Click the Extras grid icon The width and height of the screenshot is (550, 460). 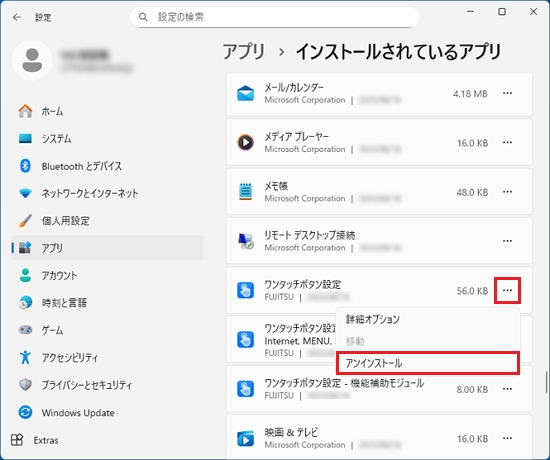17,440
